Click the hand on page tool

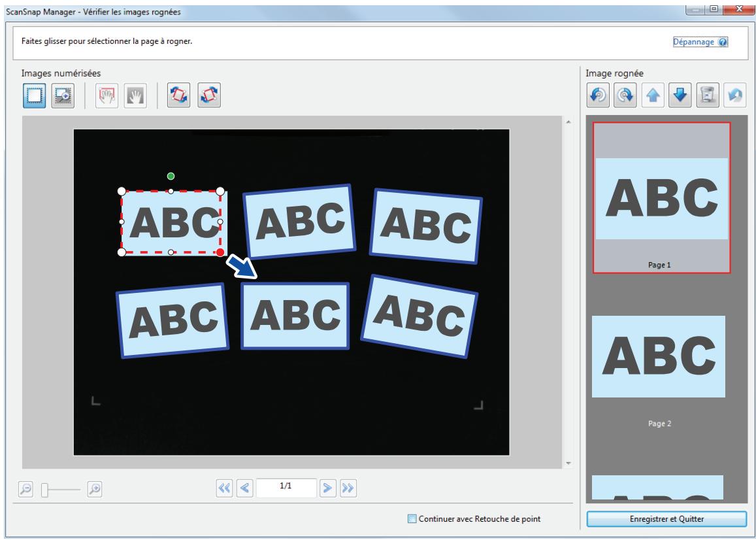click(x=107, y=95)
